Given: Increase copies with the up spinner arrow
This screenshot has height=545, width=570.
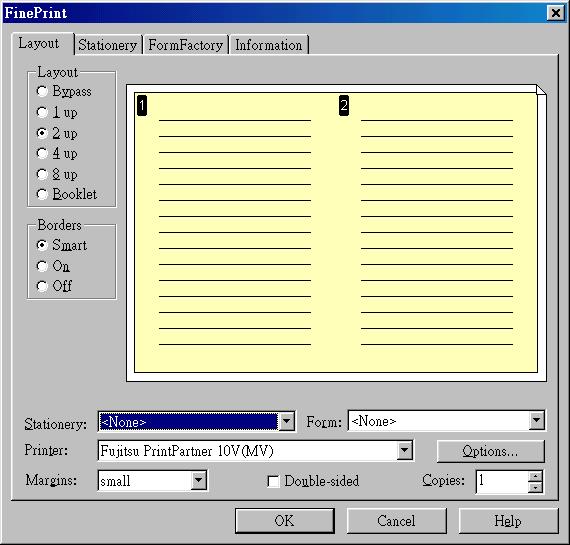Looking at the screenshot, I should tap(535, 476).
